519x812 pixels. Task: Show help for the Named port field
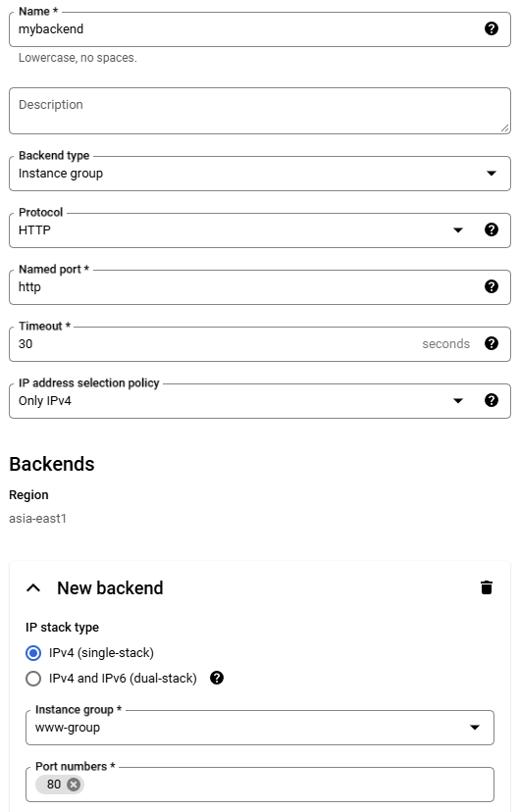point(491,286)
